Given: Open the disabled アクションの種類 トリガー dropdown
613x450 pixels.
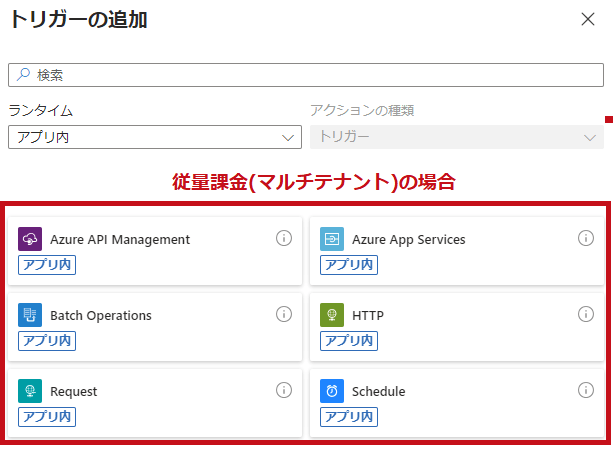Looking at the screenshot, I should (x=457, y=137).
